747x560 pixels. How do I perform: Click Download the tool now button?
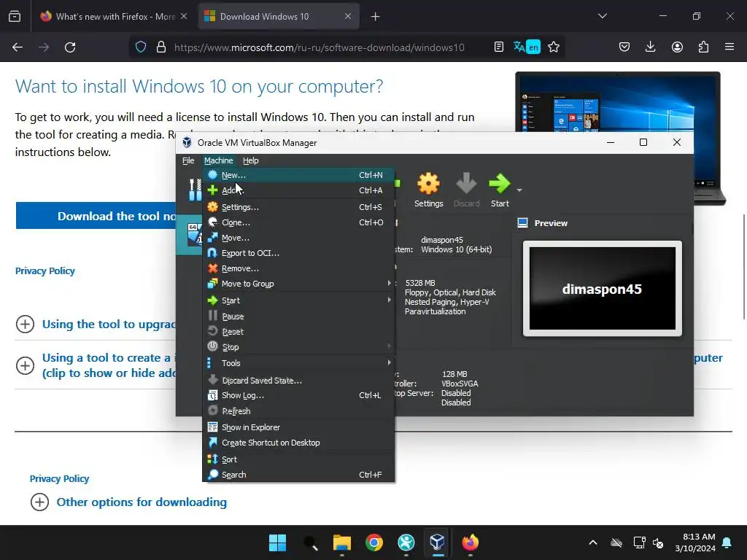(x=96, y=216)
